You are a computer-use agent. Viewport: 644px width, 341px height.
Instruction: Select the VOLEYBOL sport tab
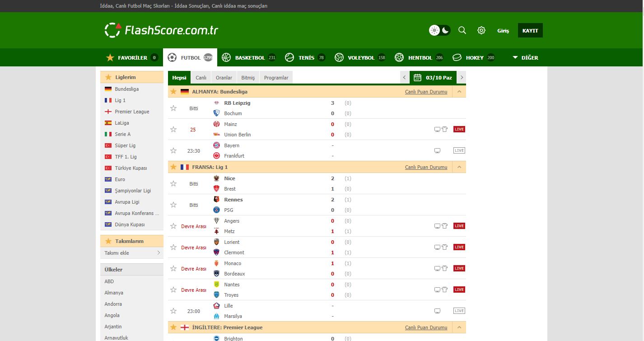tap(360, 57)
